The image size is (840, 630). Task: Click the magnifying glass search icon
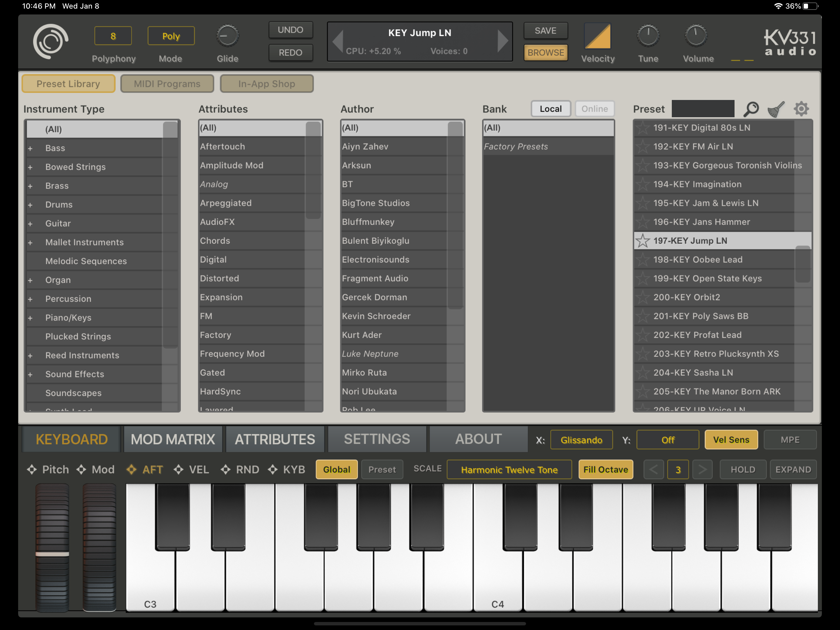(751, 109)
